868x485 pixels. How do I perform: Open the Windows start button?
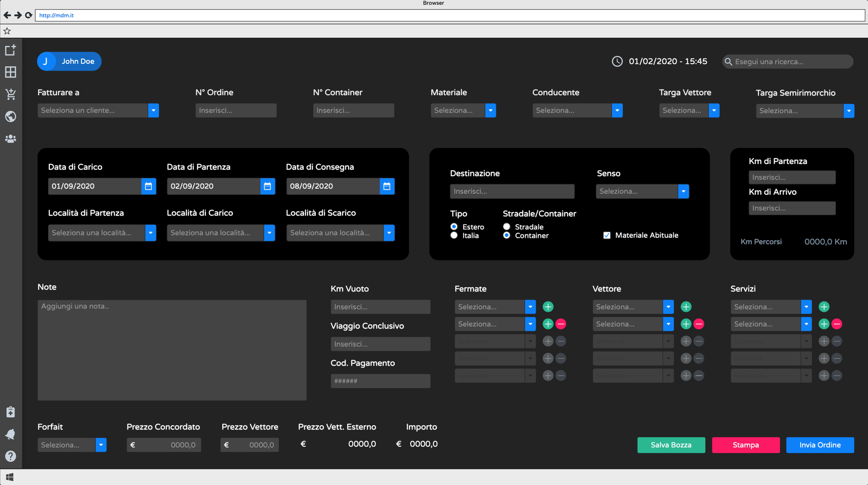click(10, 477)
